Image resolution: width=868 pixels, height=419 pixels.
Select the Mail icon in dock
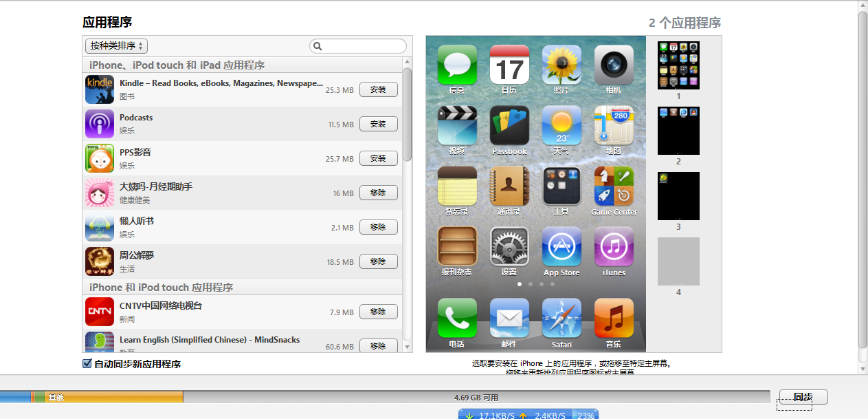[509, 318]
